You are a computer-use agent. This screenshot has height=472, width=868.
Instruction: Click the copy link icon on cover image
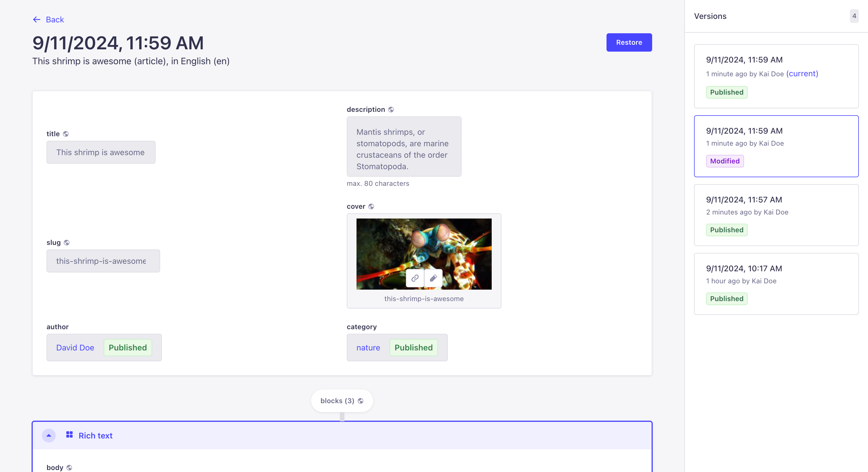pos(415,278)
